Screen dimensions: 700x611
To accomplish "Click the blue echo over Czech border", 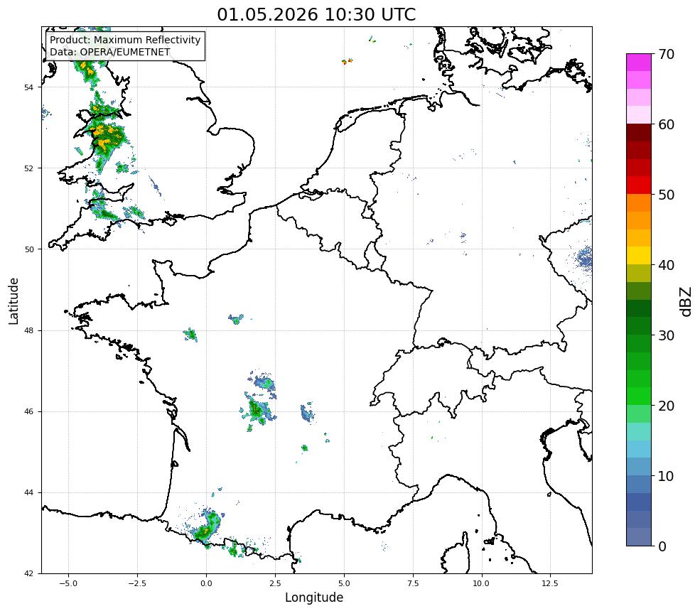I will point(584,259).
